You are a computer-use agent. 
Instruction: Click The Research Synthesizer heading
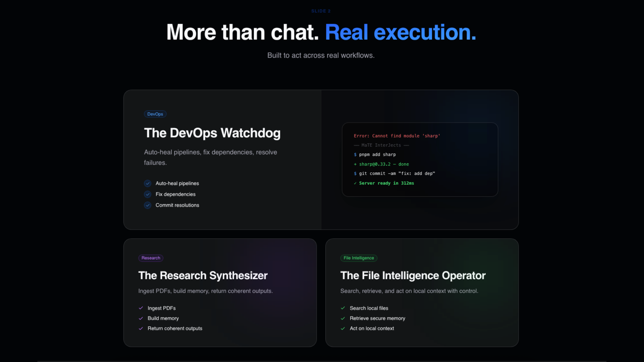coord(203,276)
